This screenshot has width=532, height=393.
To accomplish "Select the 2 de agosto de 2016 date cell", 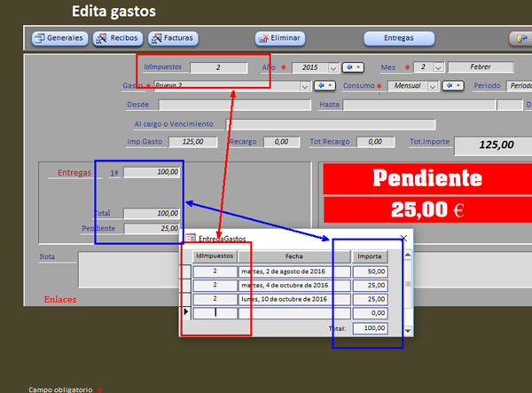I will click(294, 271).
